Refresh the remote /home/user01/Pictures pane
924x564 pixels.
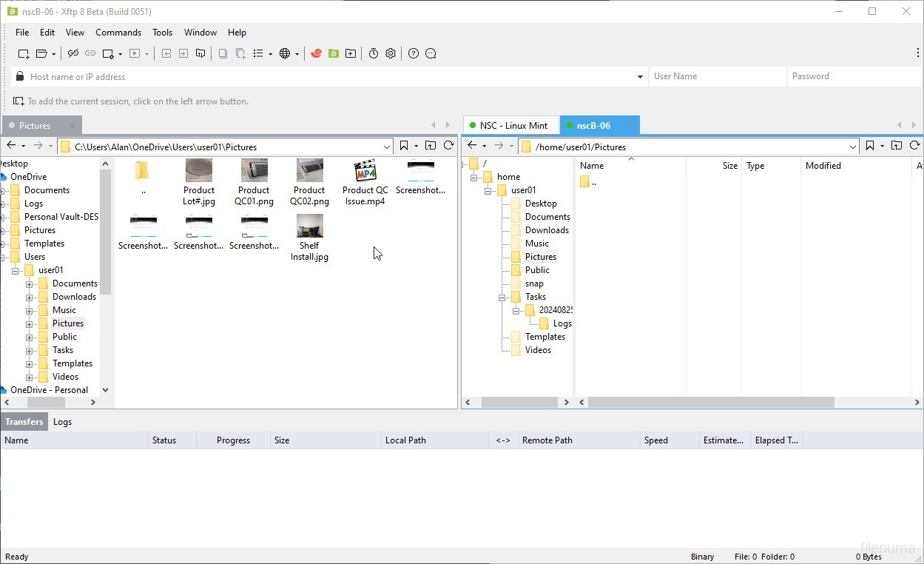click(x=914, y=146)
